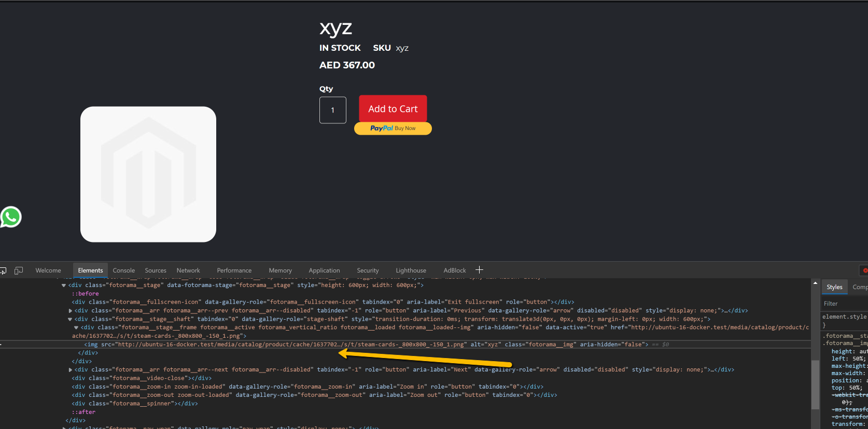Expand the fotorama__arr--prev div node
Screen dimensions: 868x429
click(71, 311)
